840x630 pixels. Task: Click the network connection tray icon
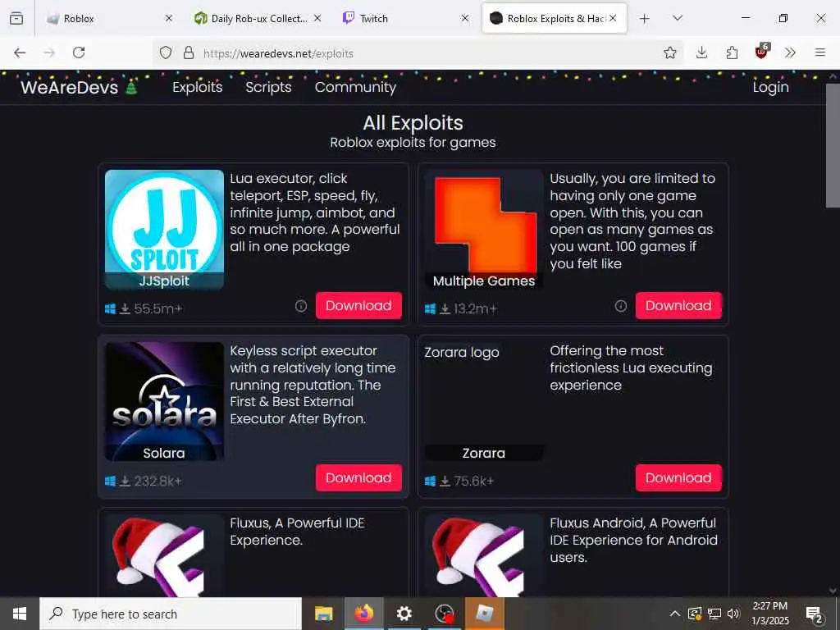click(714, 614)
